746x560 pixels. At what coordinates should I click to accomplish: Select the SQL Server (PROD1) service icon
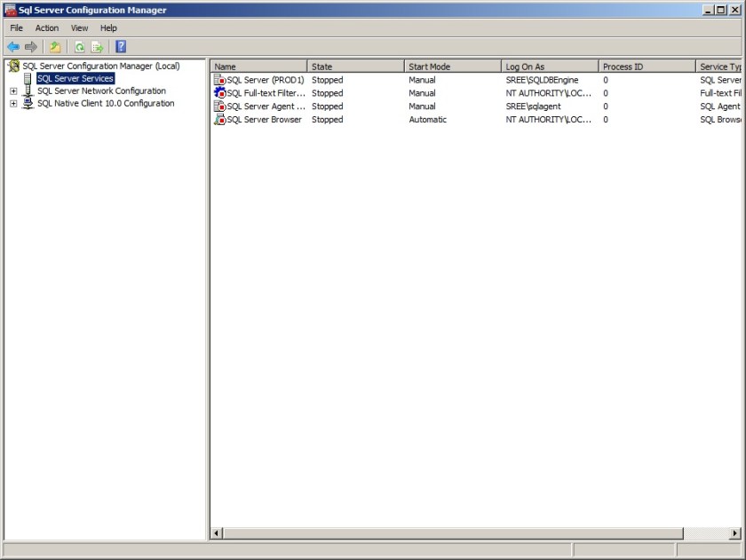[x=220, y=80]
